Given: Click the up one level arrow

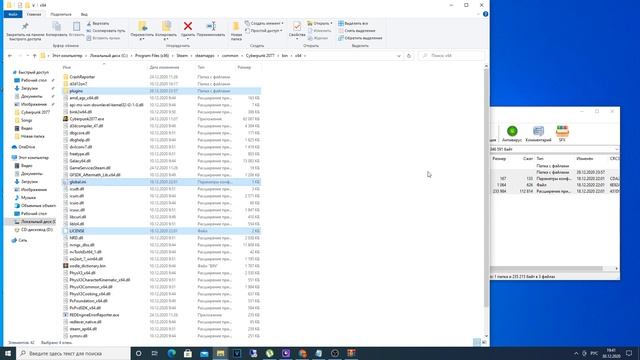Looking at the screenshot, I should click(x=35, y=56).
